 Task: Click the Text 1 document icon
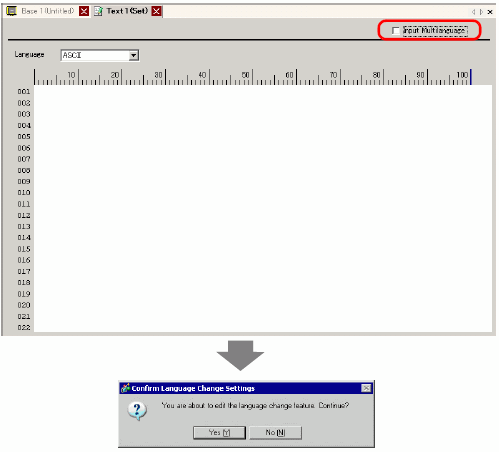98,11
